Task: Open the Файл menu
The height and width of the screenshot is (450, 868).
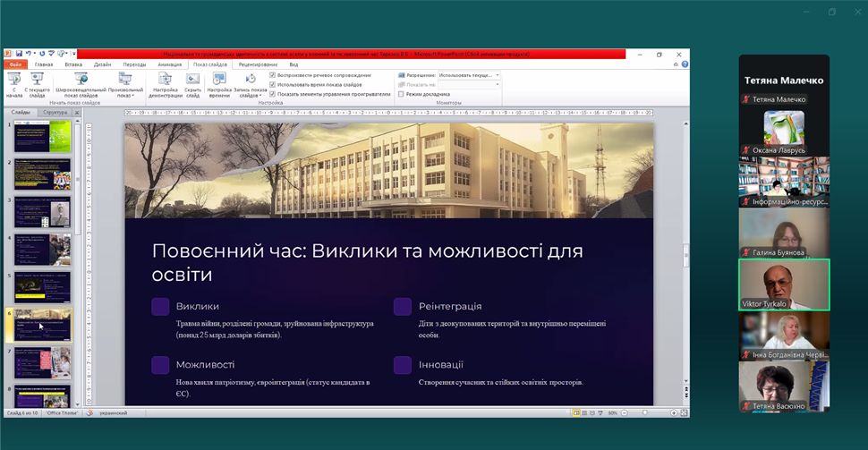Action: coord(15,64)
